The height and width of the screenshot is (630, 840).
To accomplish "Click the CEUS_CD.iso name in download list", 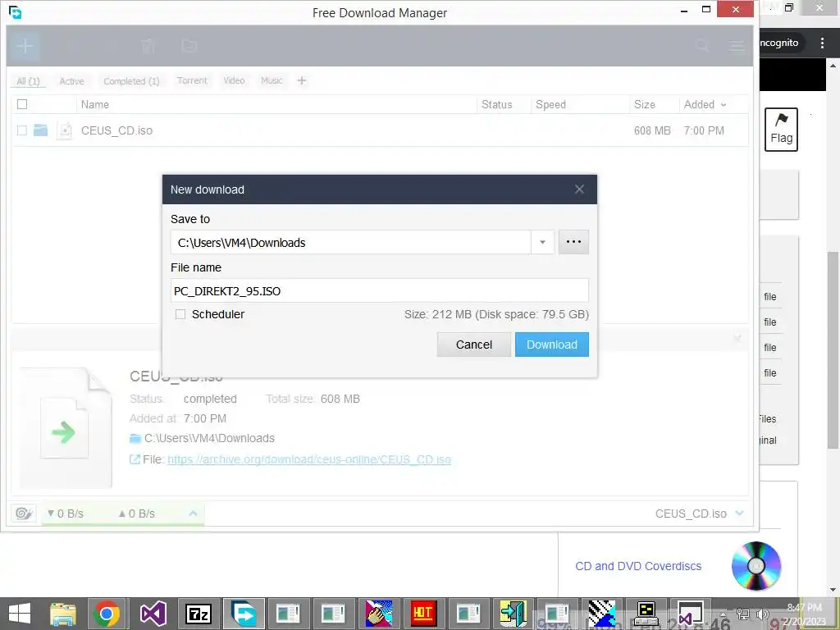I will 116,130.
